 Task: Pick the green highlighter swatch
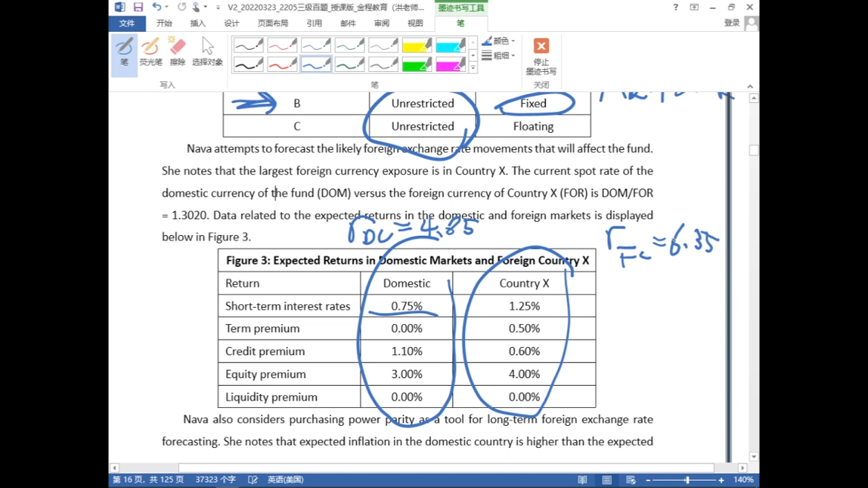pos(417,65)
